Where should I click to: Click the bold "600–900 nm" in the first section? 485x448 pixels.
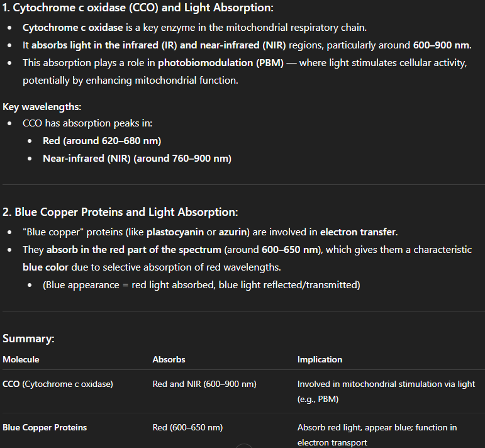click(442, 45)
